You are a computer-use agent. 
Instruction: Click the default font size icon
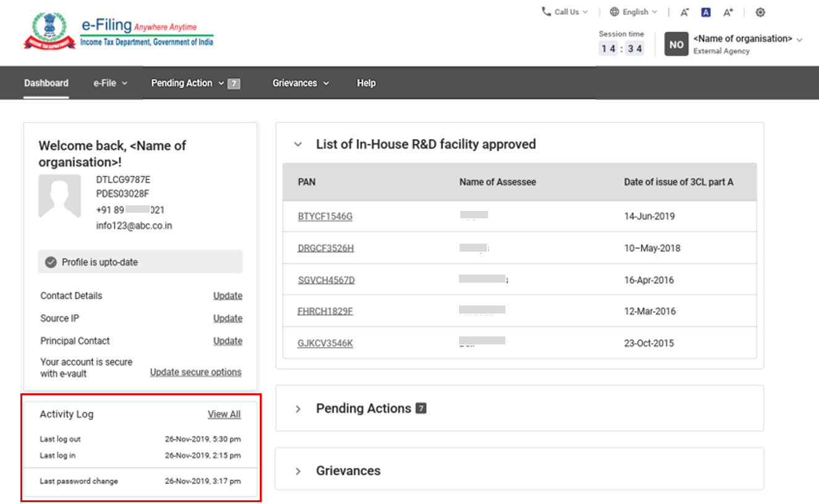tap(706, 12)
